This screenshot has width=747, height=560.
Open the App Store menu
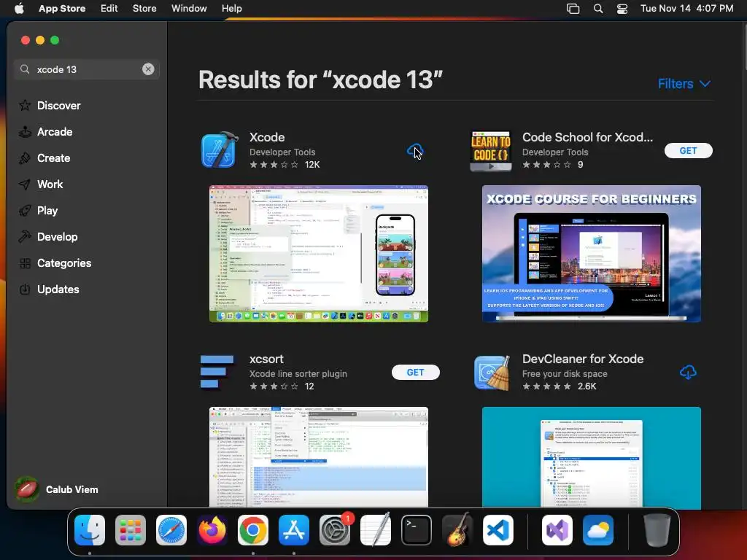(62, 9)
